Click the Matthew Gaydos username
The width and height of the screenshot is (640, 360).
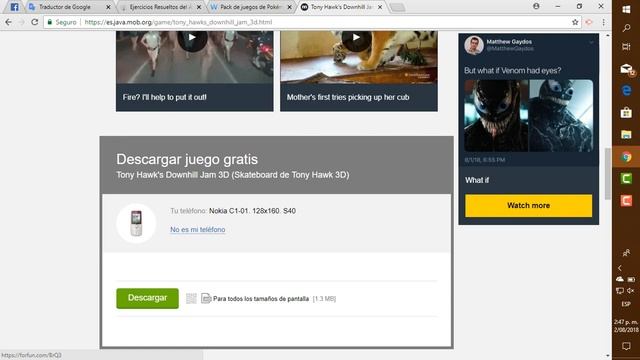[509, 42]
